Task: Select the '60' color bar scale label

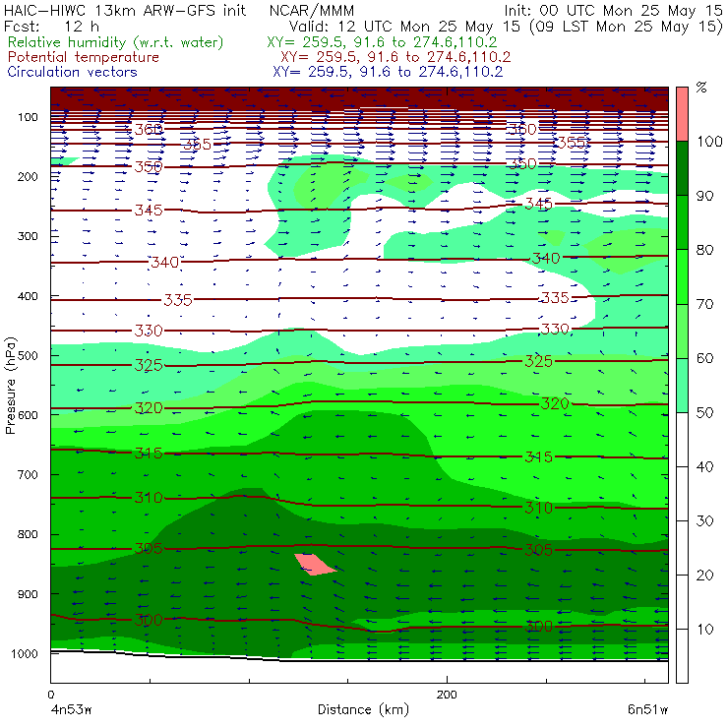Action: [x=704, y=358]
